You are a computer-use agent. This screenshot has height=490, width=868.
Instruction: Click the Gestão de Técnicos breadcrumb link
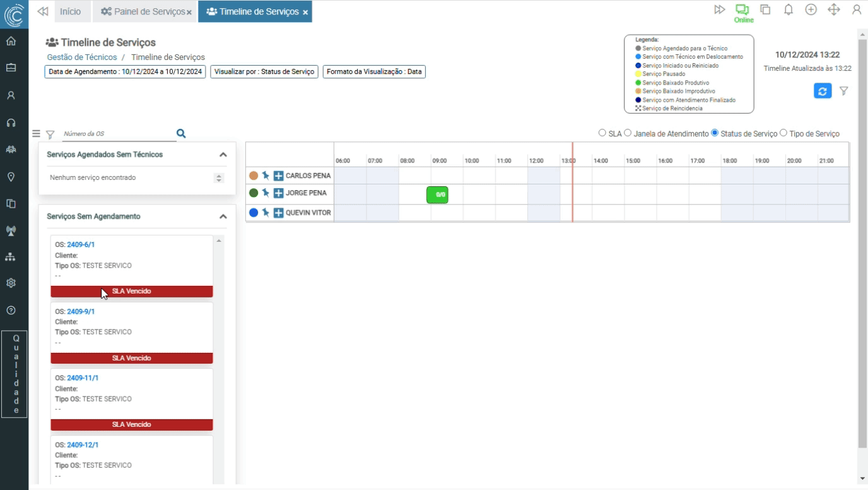point(82,57)
